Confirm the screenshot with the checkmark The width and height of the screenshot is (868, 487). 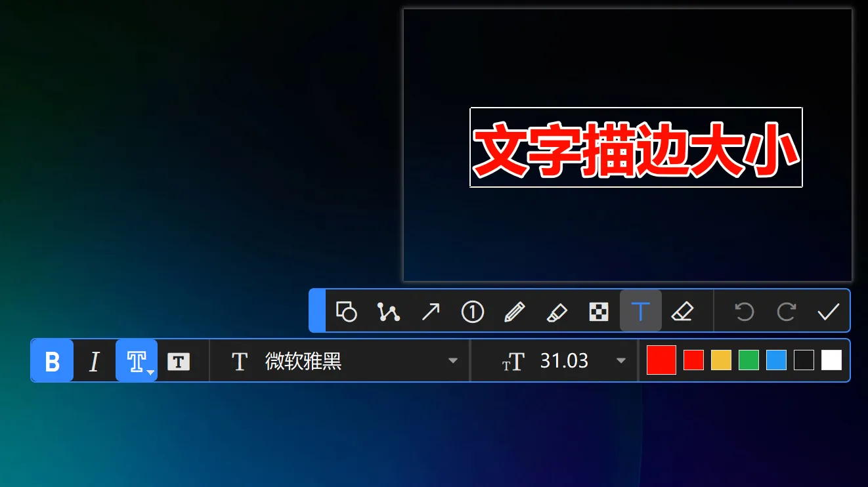829,311
